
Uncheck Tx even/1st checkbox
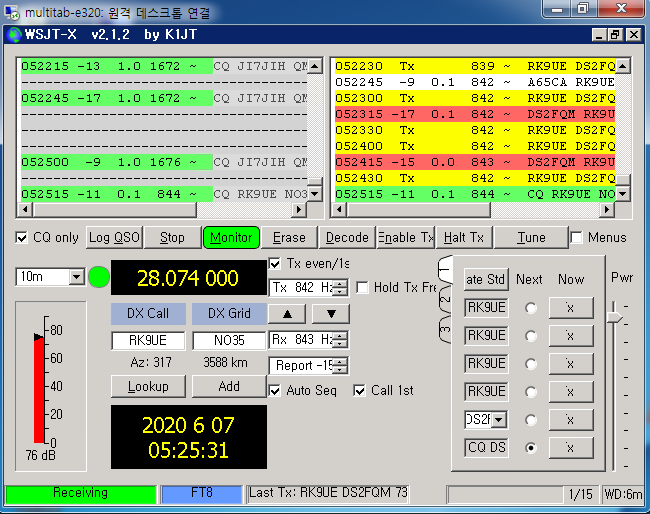[x=275, y=264]
